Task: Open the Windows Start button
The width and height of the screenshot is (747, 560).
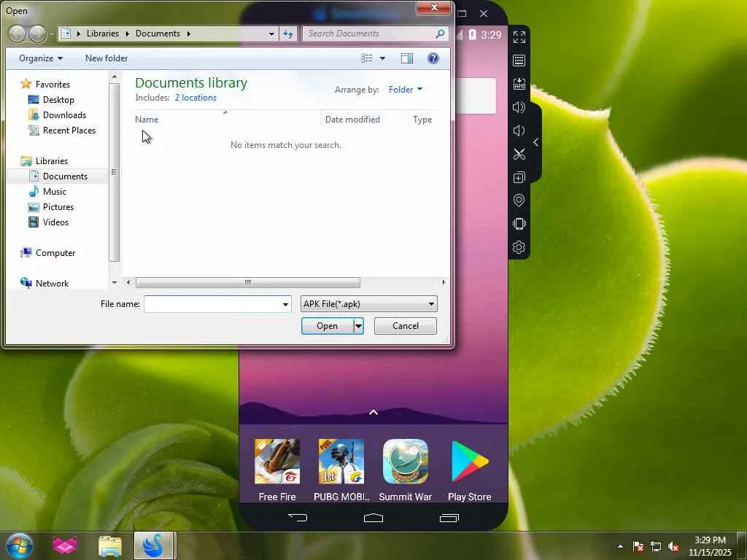Action: (20, 545)
